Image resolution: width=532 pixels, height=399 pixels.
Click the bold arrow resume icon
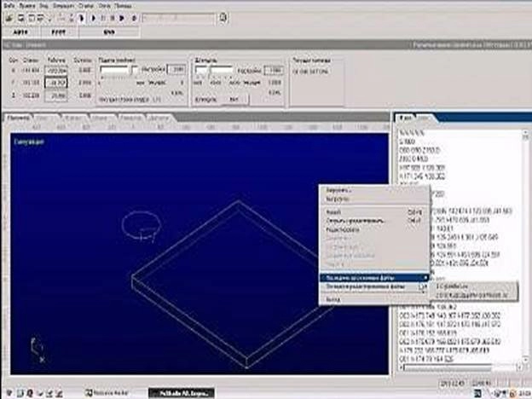click(x=122, y=18)
